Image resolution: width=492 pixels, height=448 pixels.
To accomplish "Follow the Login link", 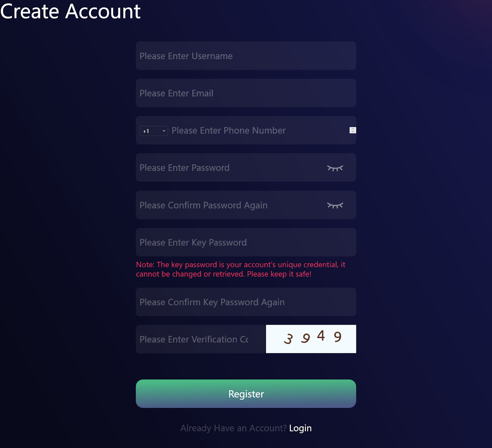I will point(300,428).
